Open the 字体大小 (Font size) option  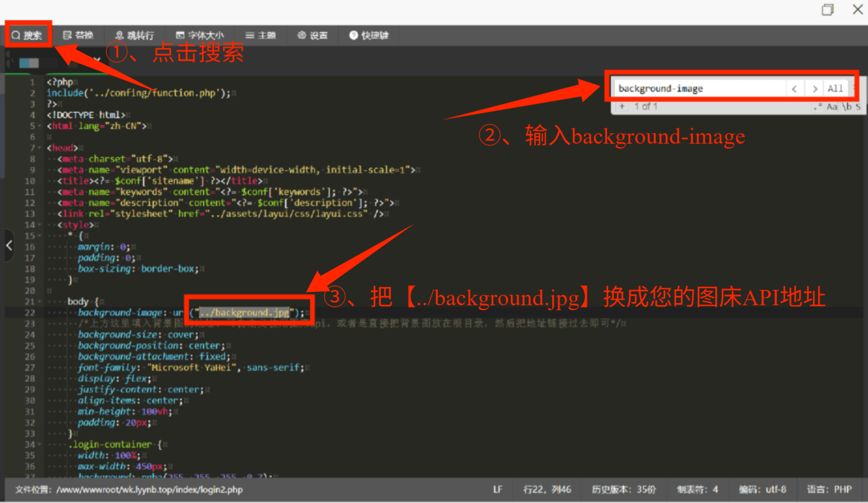(200, 36)
